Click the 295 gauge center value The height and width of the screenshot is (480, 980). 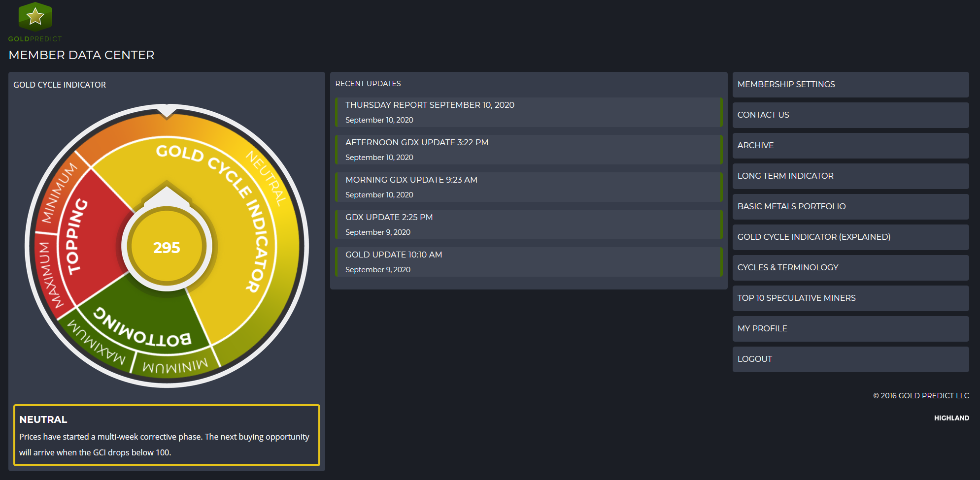[x=167, y=247]
